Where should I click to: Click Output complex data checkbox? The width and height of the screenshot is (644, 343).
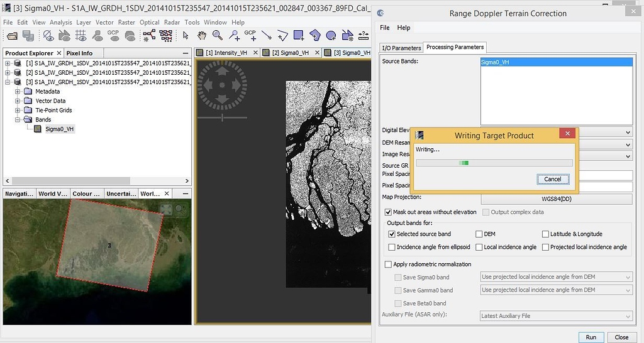pyautogui.click(x=486, y=212)
